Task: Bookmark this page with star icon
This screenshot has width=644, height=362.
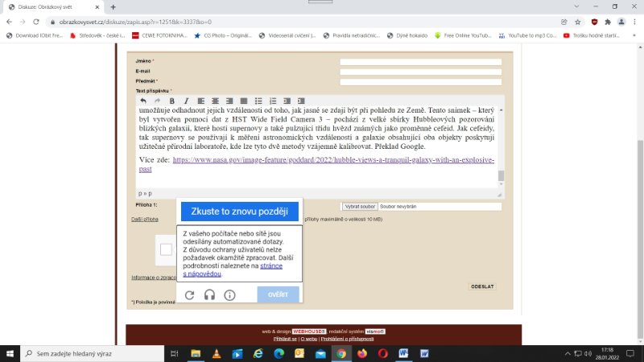Action: click(x=578, y=22)
